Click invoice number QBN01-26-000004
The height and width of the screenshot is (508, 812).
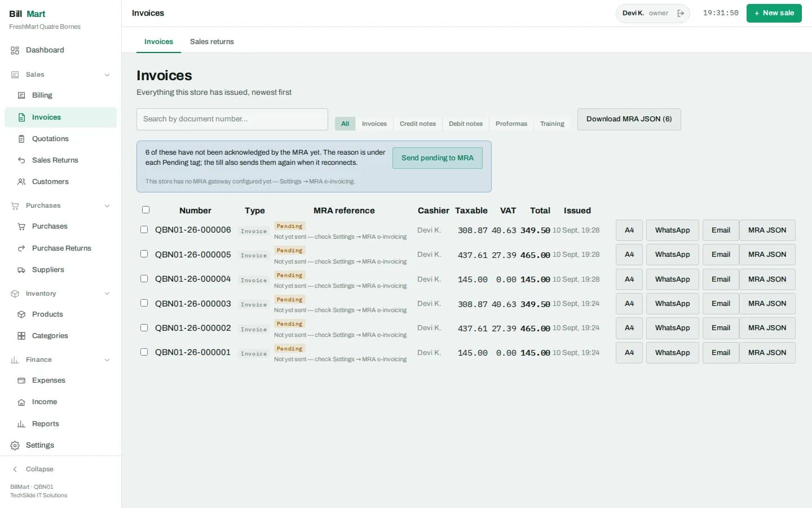[x=193, y=279]
